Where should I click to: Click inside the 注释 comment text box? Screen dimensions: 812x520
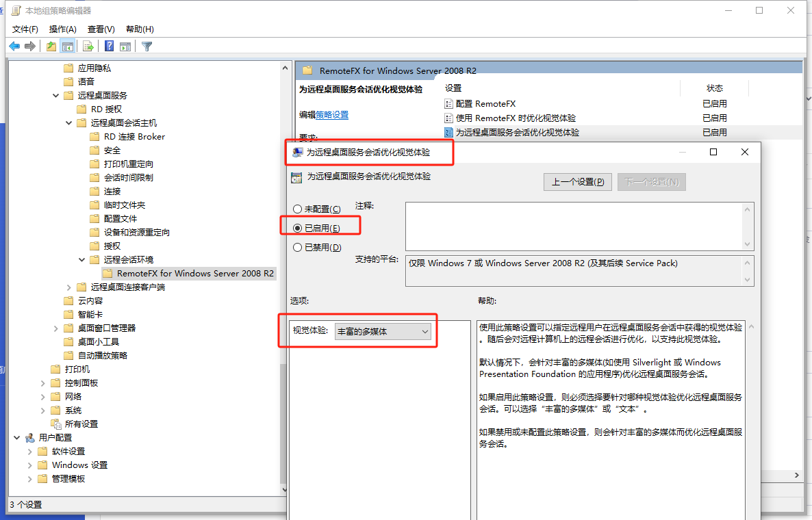point(574,226)
